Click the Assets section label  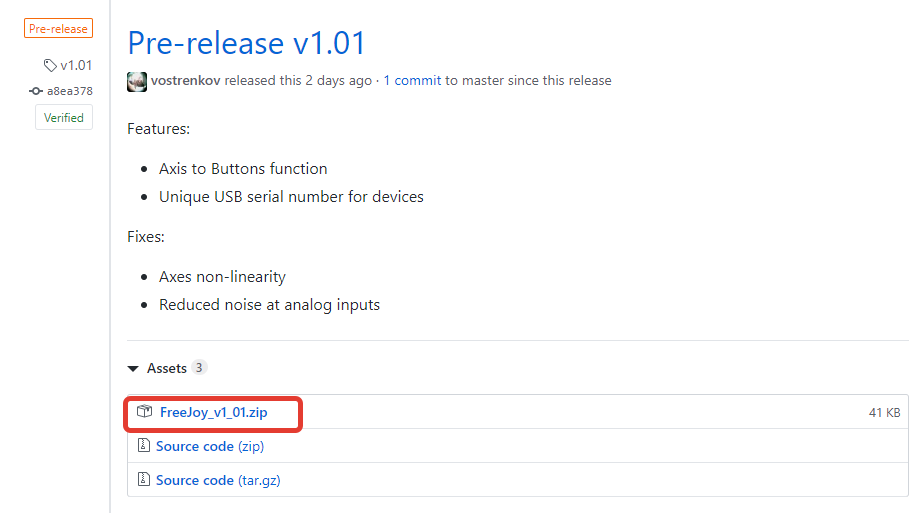click(x=167, y=368)
